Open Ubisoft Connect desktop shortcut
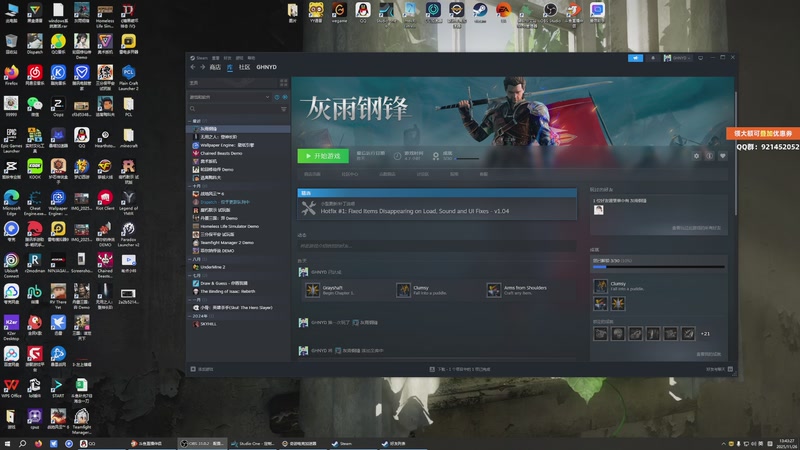Screen dimensions: 800x450 pos(11,265)
